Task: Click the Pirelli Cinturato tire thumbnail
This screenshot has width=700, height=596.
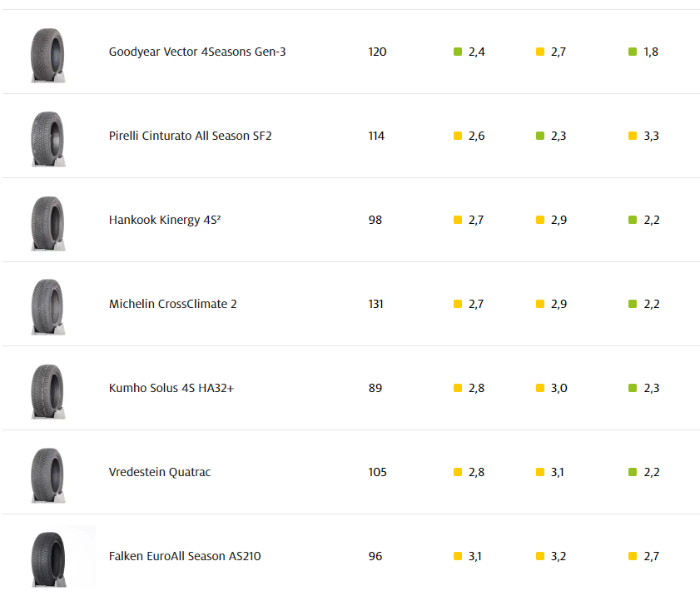Action: [x=47, y=137]
